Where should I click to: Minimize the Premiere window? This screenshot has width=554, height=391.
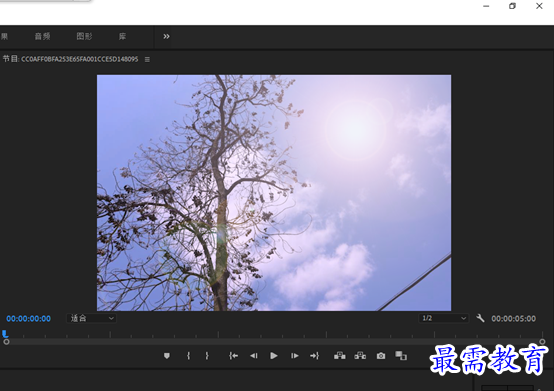click(486, 6)
